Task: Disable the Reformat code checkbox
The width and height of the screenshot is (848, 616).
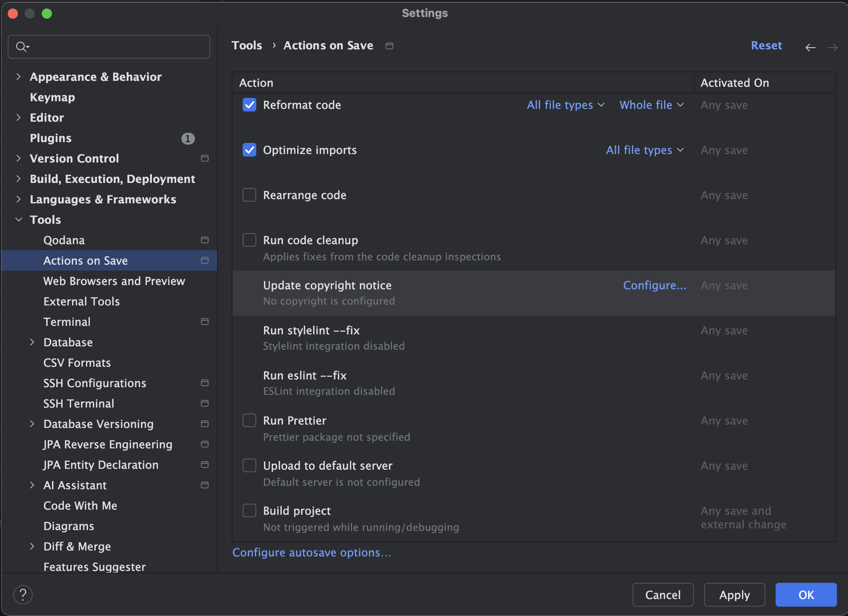Action: point(249,105)
